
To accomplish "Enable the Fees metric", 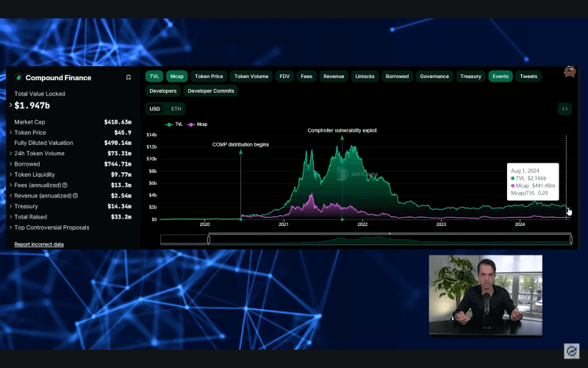I will click(306, 77).
